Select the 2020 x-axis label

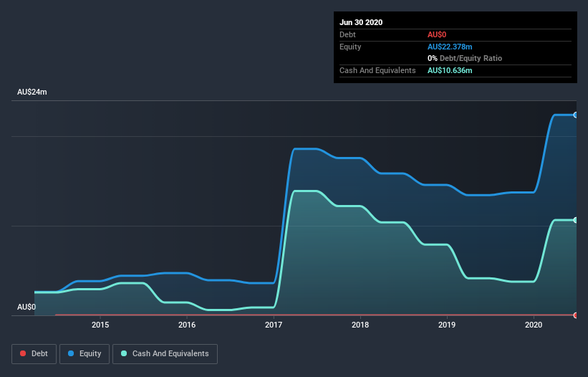(534, 325)
